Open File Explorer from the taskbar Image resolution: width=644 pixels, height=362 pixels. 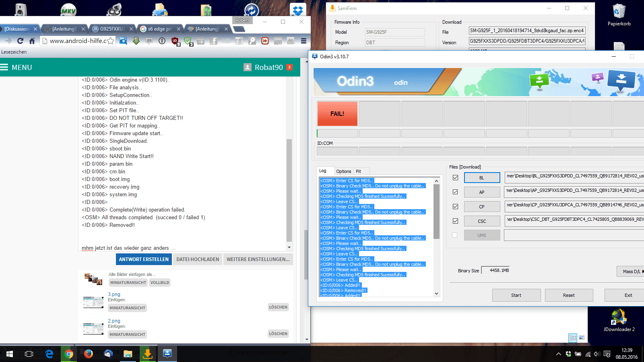click(x=128, y=354)
